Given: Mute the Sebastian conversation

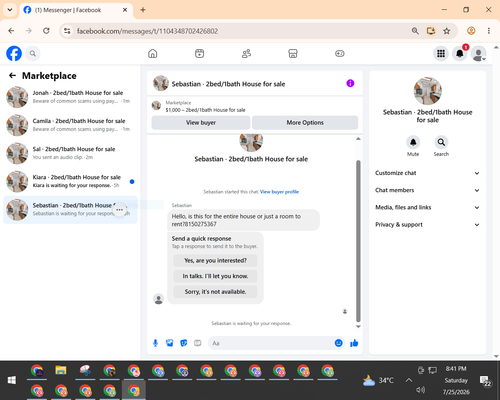Looking at the screenshot, I should (413, 142).
